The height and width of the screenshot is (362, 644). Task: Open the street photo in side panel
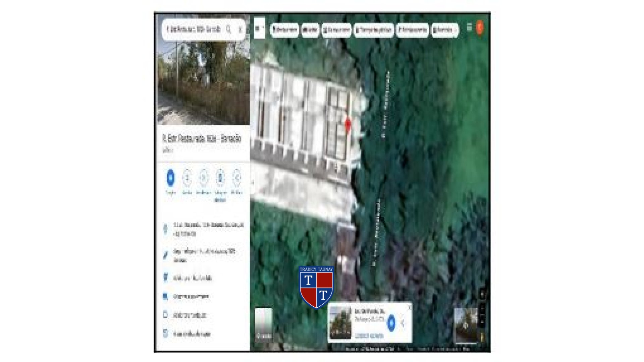(203, 83)
